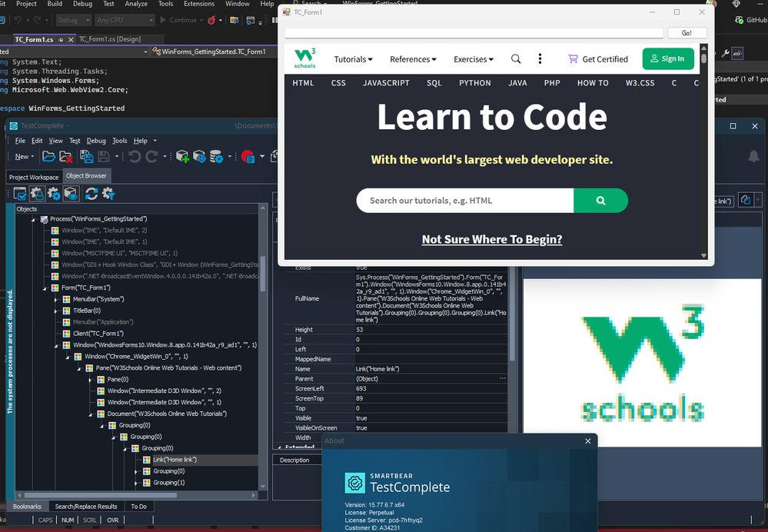Click the Hot Reload flame icon in Visual Studio
The width and height of the screenshot is (768, 532).
point(211,20)
